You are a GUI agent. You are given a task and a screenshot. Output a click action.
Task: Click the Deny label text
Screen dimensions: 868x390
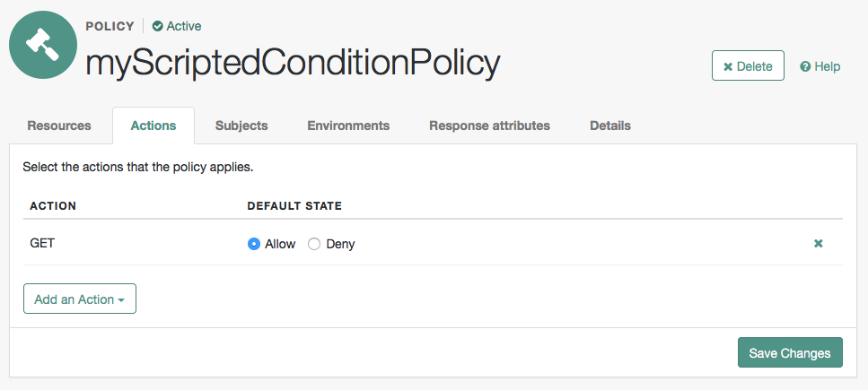click(x=340, y=244)
